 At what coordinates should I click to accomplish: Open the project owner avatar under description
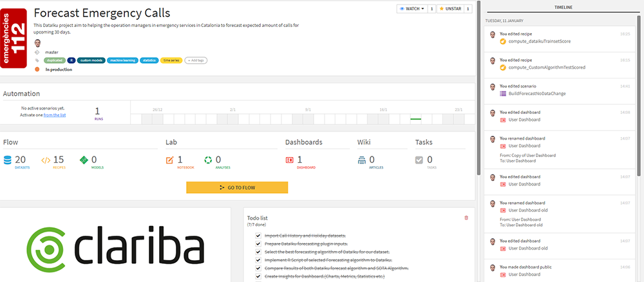click(37, 44)
